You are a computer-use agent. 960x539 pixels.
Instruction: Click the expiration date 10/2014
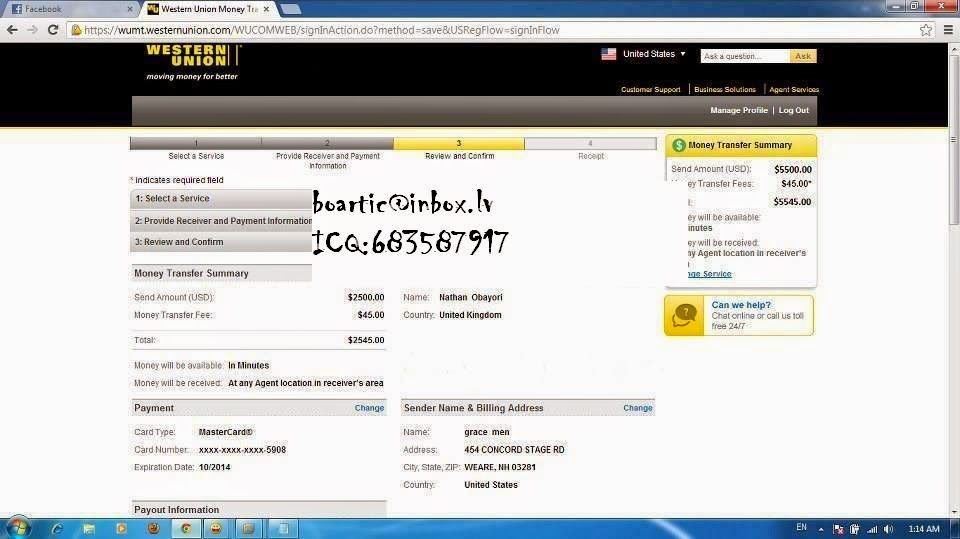click(x=214, y=467)
